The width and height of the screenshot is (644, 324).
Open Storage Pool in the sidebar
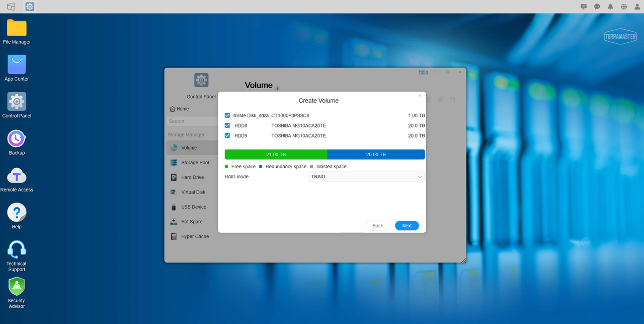pyautogui.click(x=192, y=163)
